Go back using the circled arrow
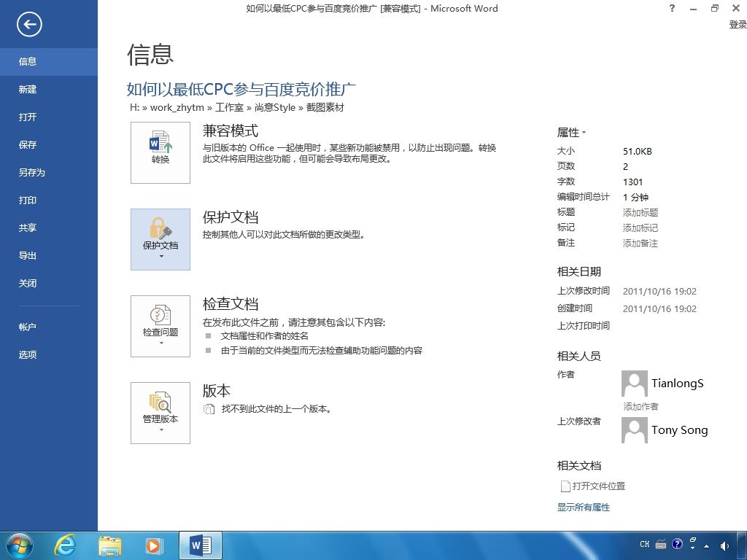 pyautogui.click(x=29, y=24)
